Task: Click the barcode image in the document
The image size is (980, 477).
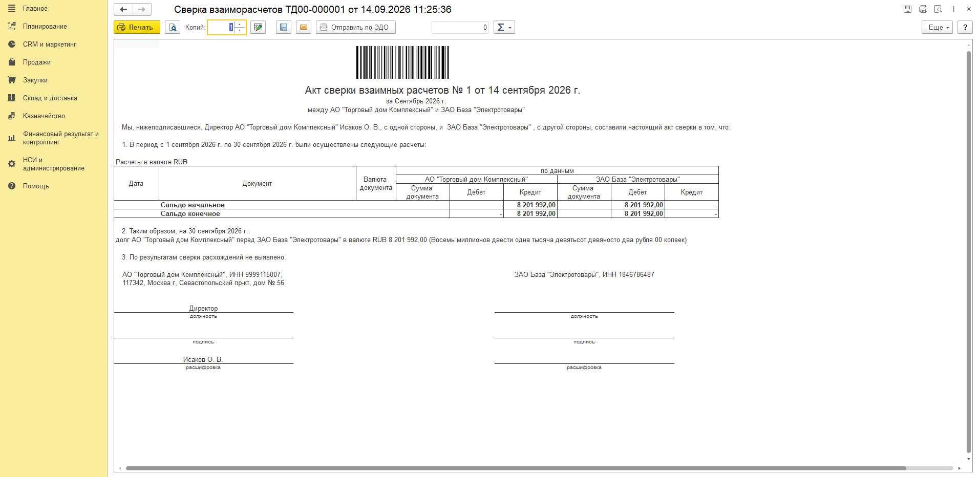Action: pos(402,62)
